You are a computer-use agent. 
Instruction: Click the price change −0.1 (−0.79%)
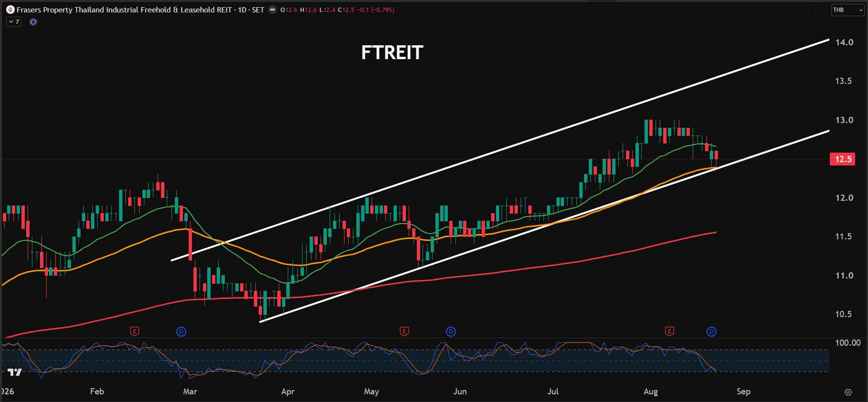coord(375,10)
